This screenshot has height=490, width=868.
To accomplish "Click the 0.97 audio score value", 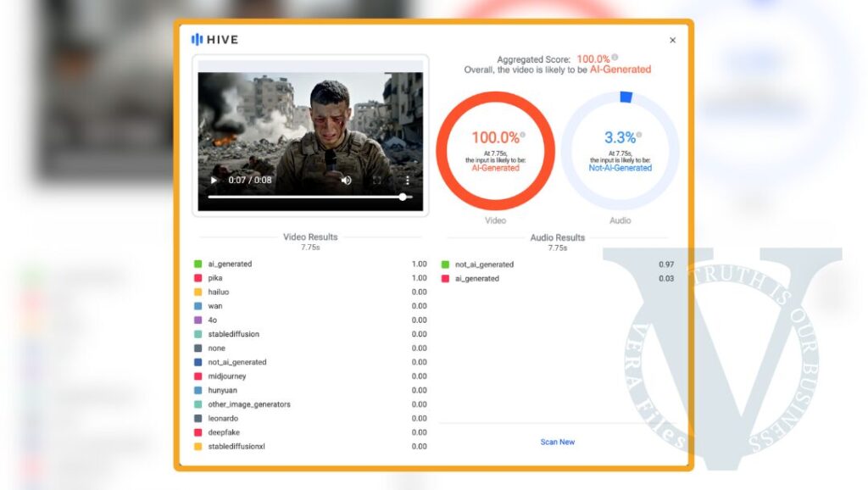I will [x=666, y=264].
